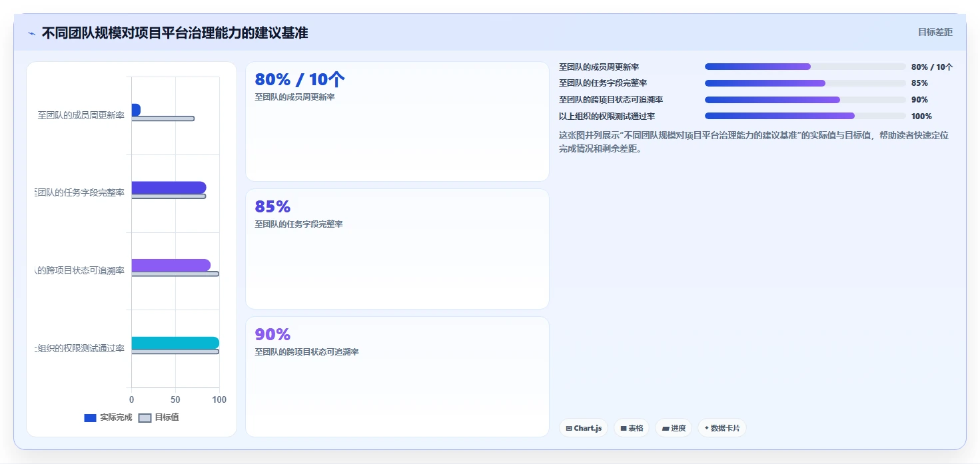Click the purple 跨项目状态可追溯率 chart bar

tap(171, 265)
